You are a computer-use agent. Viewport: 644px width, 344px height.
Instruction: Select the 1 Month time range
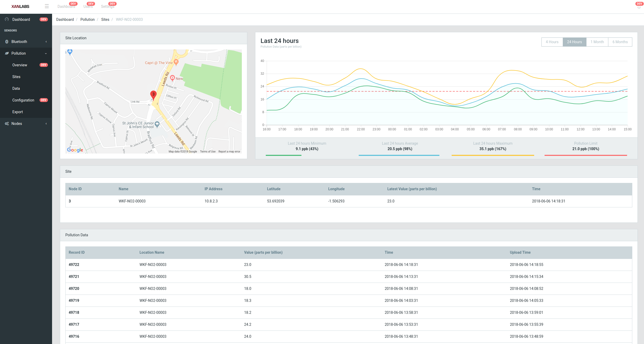tap(597, 42)
